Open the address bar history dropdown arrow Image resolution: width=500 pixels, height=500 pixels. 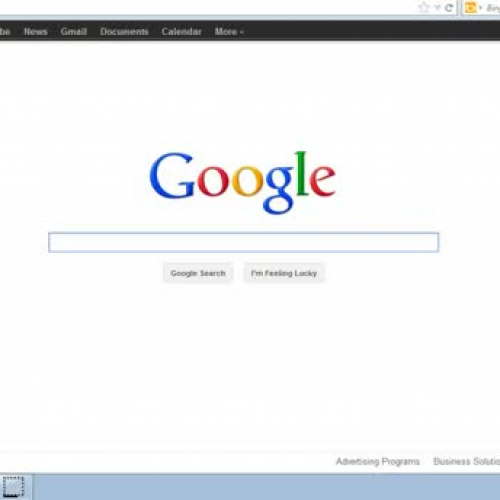(x=438, y=8)
